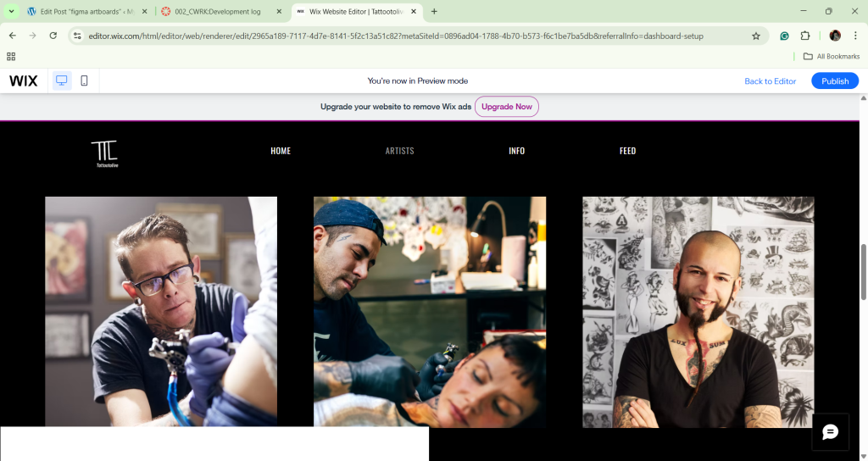Click the browser back arrow
The image size is (868, 461).
13,36
